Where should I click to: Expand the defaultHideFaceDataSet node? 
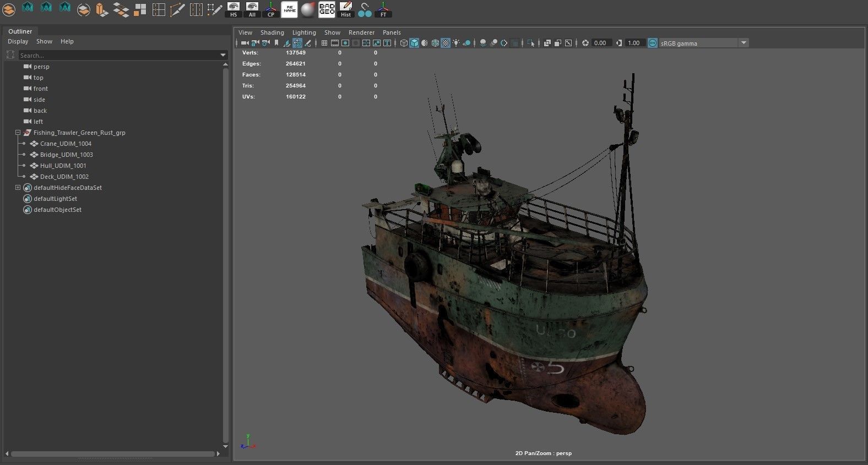click(x=18, y=188)
